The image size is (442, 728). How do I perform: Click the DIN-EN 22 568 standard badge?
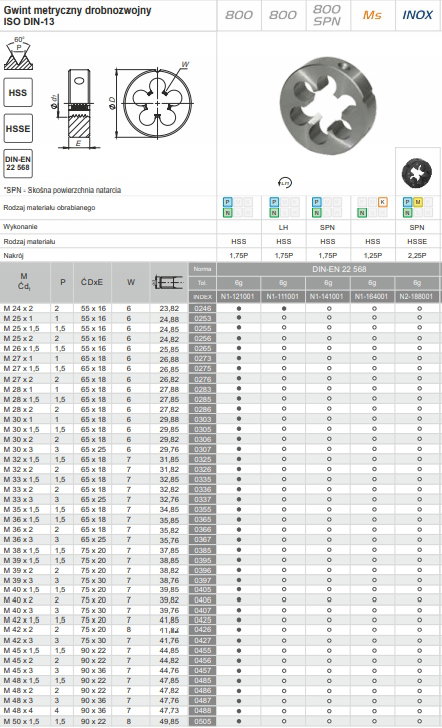[x=18, y=163]
